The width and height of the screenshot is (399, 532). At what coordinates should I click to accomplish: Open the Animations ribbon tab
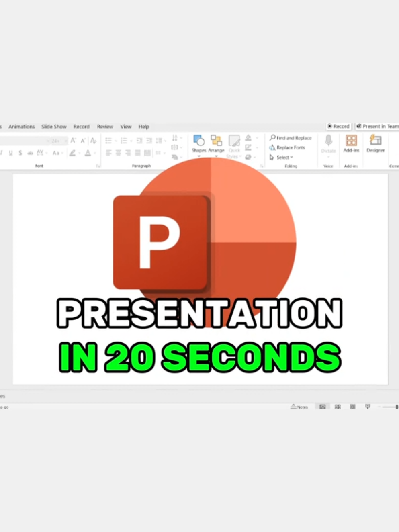22,127
